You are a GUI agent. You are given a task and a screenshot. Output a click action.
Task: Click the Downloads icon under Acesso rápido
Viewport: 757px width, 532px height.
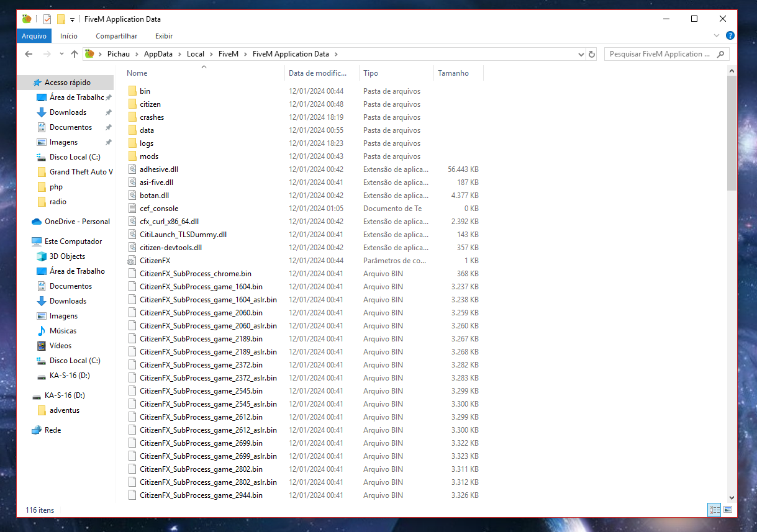(x=42, y=112)
